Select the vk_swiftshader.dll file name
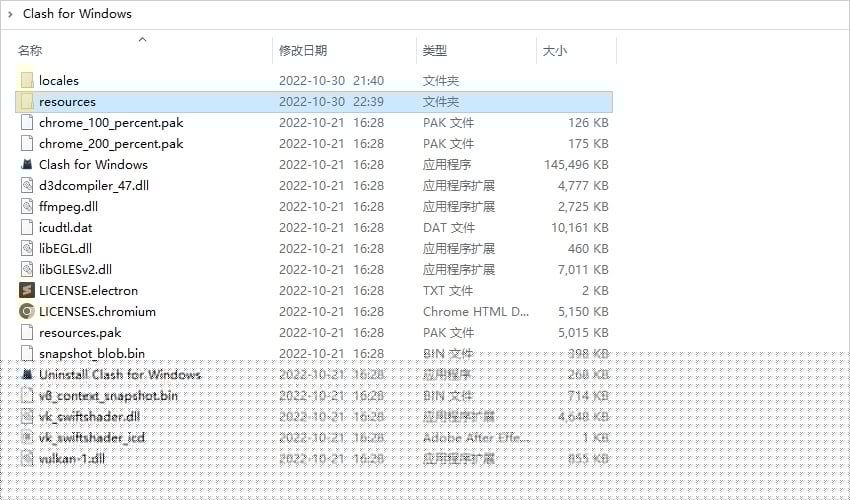The height and width of the screenshot is (500, 850). [89, 416]
